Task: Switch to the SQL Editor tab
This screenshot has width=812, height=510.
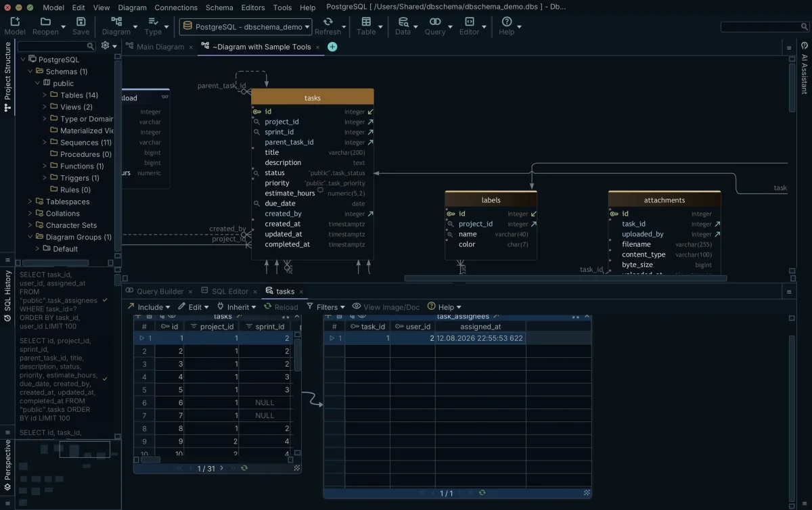Action: click(x=230, y=292)
